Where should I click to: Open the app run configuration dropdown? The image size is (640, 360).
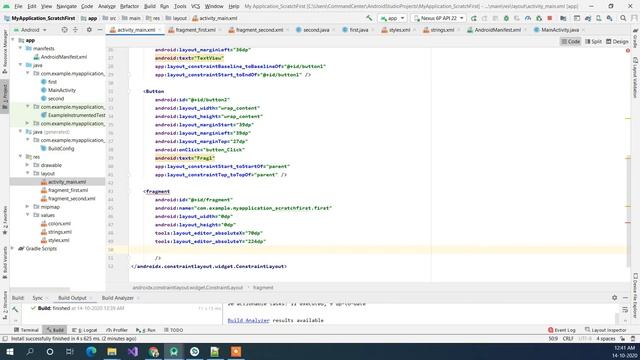[392, 18]
